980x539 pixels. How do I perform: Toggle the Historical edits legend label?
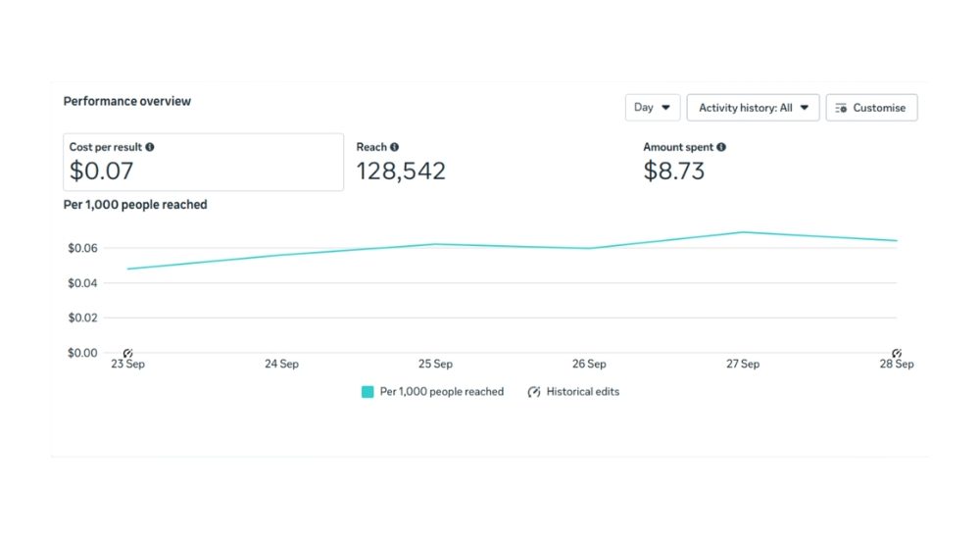[x=583, y=392]
